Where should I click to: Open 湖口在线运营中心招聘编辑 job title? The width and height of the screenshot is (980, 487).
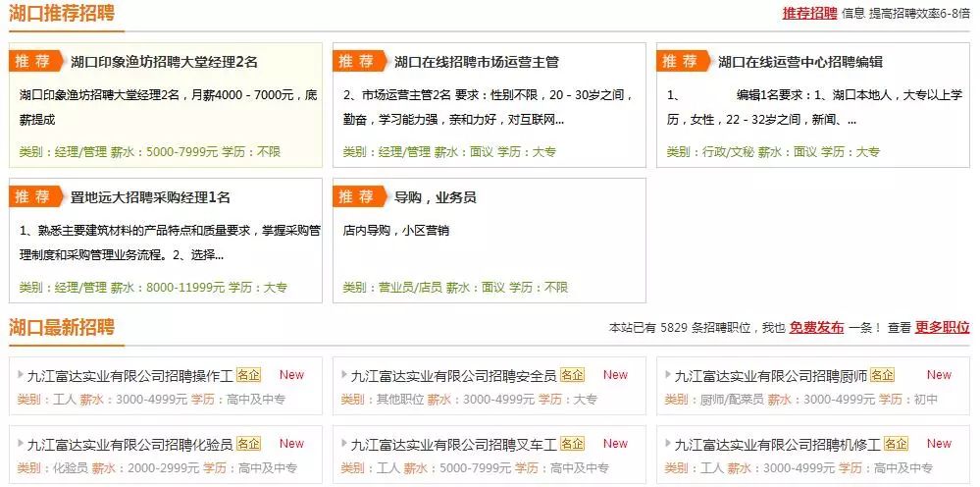[x=800, y=62]
